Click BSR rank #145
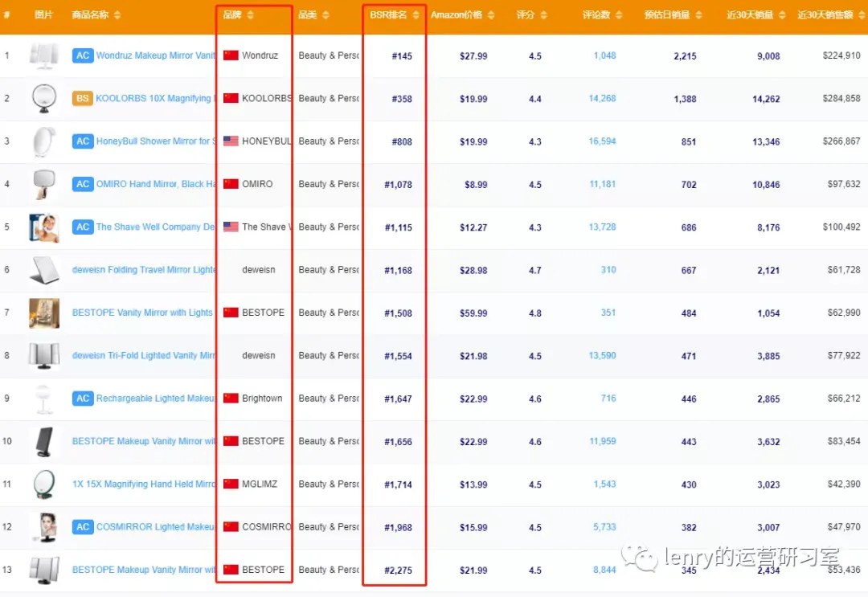The width and height of the screenshot is (868, 597). coord(402,56)
